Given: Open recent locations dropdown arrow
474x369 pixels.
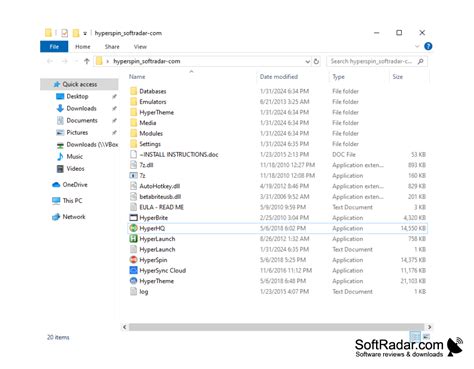Looking at the screenshot, I should (x=76, y=61).
